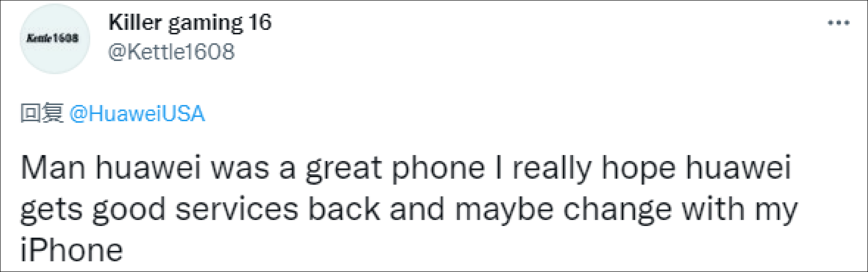Click the word great in the tweet
Viewport: 868px width, 272px height.
tap(344, 168)
